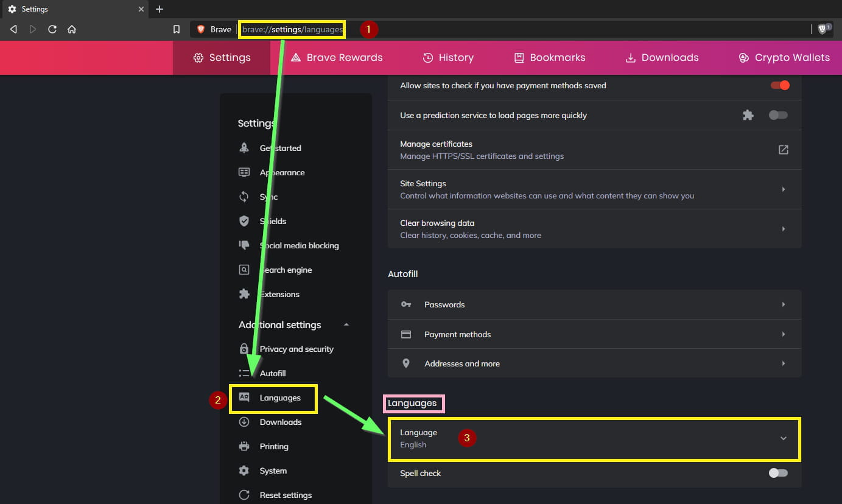Open the Bookmarks tab
The height and width of the screenshot is (504, 842).
pyautogui.click(x=550, y=58)
